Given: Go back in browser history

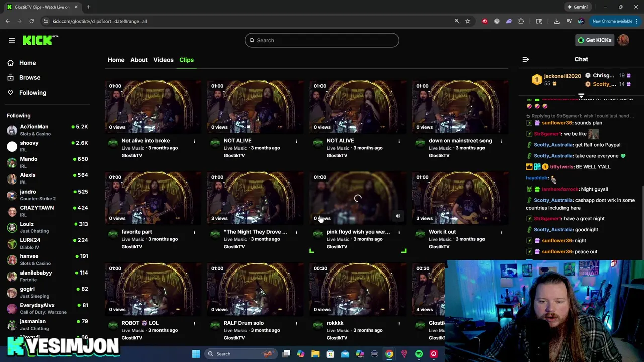Looking at the screenshot, I should (8, 21).
